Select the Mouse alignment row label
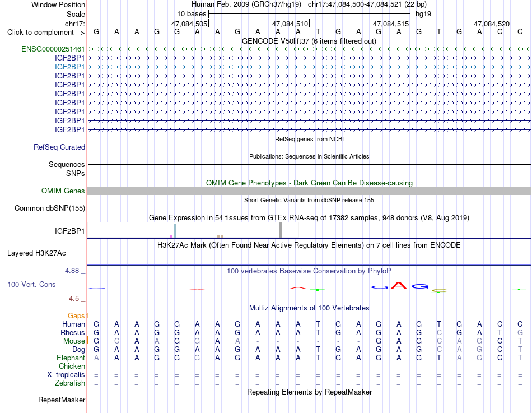 coord(74,341)
